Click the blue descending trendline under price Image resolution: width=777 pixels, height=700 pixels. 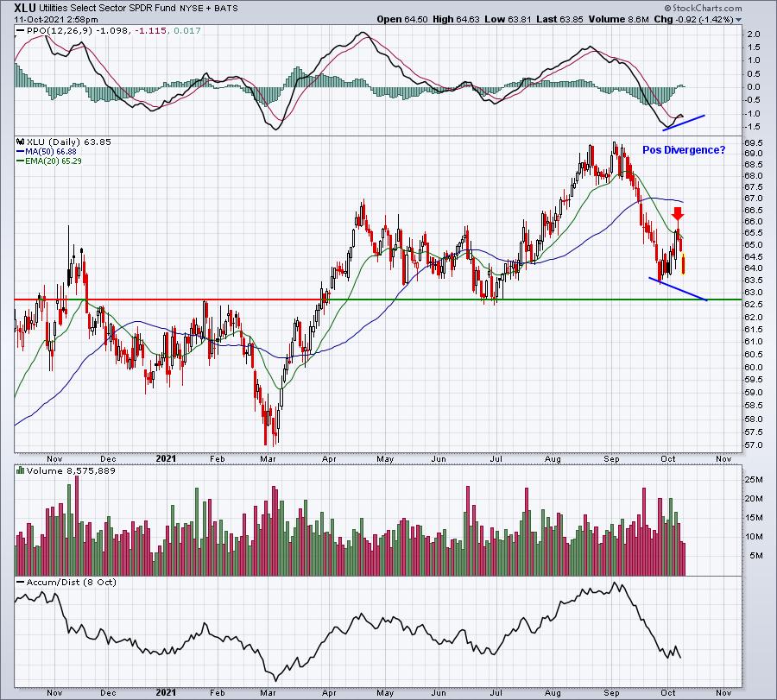[x=678, y=289]
